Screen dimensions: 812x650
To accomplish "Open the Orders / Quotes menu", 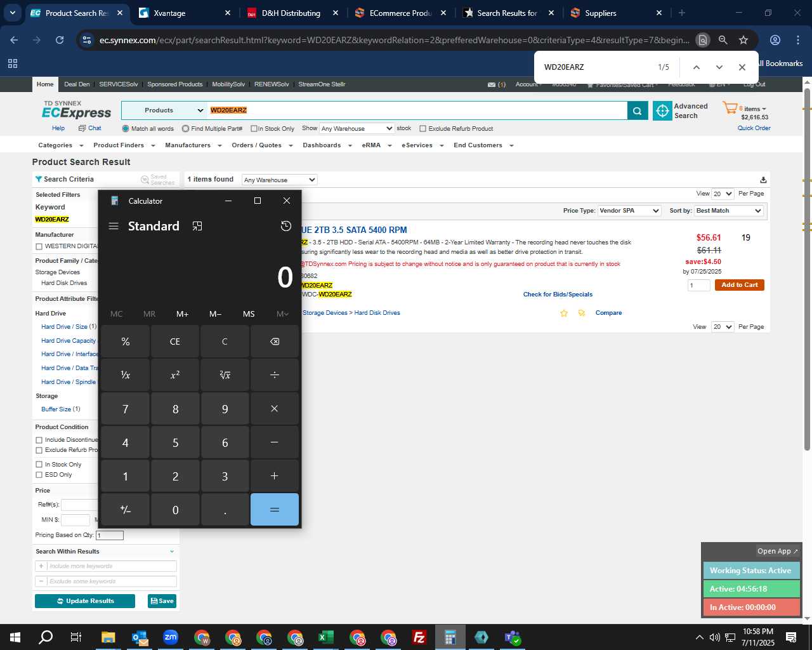I will [x=262, y=145].
